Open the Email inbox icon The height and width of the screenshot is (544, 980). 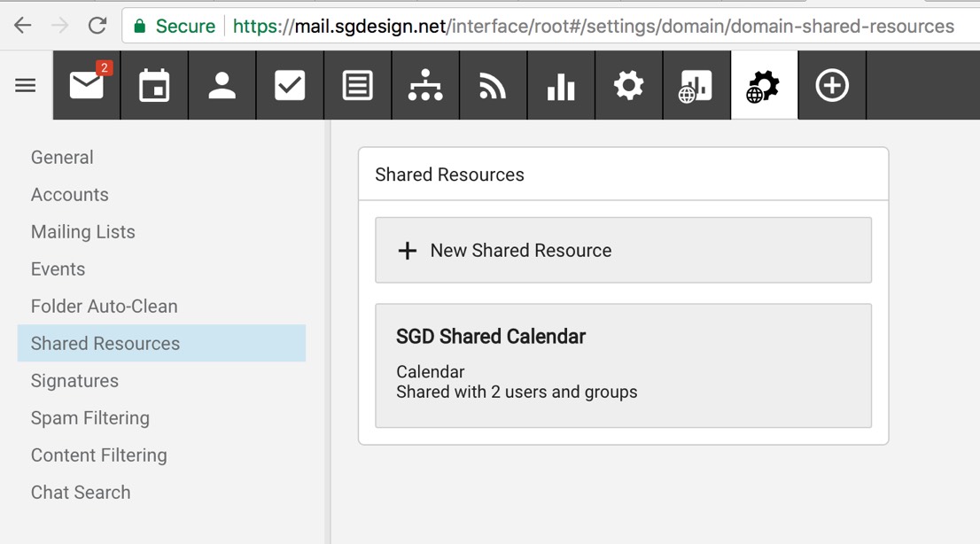pos(87,86)
